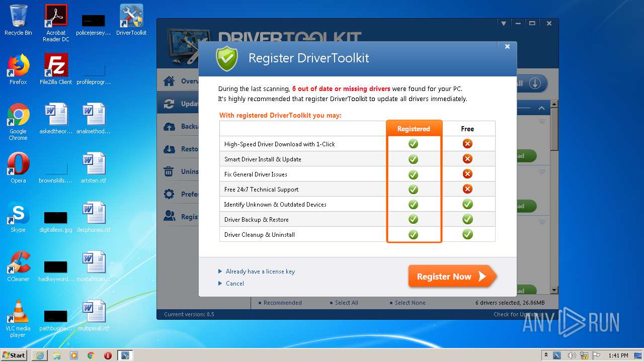
Task: Select 'Driver Cleanup & Uninstall' row text
Action: click(260, 235)
